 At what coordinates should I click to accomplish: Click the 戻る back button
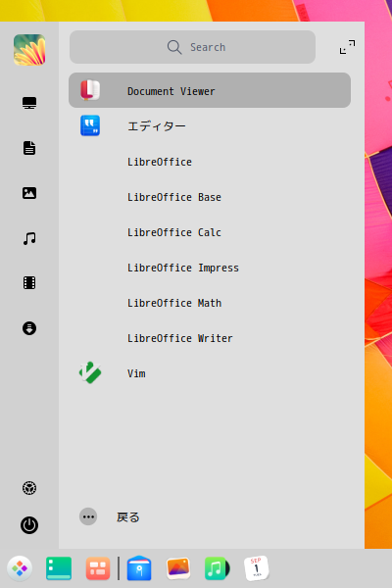tap(128, 517)
